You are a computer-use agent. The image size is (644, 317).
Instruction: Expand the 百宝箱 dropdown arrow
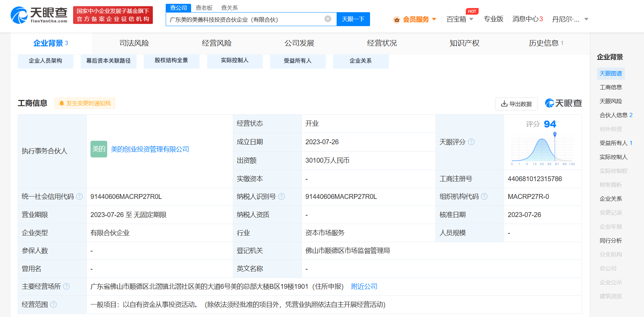point(471,19)
